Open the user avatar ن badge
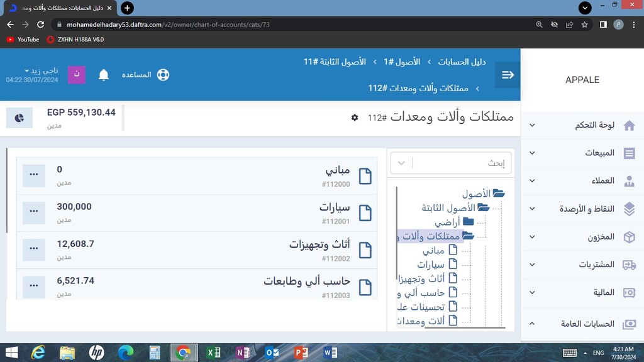Image resolution: width=644 pixels, height=362 pixels. click(76, 75)
